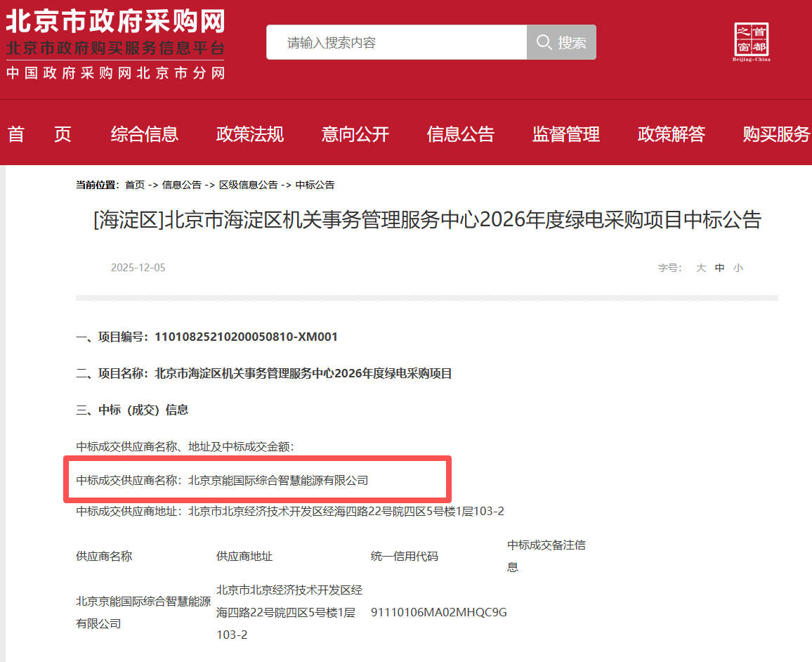The image size is (812, 662).
Task: Open the 意向公开 navigation item
Action: click(x=355, y=134)
